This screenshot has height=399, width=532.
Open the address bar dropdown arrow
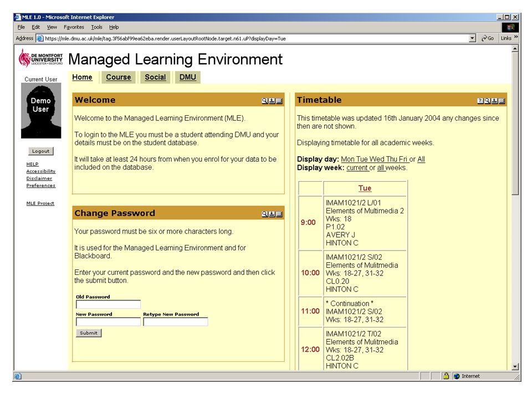tap(472, 38)
